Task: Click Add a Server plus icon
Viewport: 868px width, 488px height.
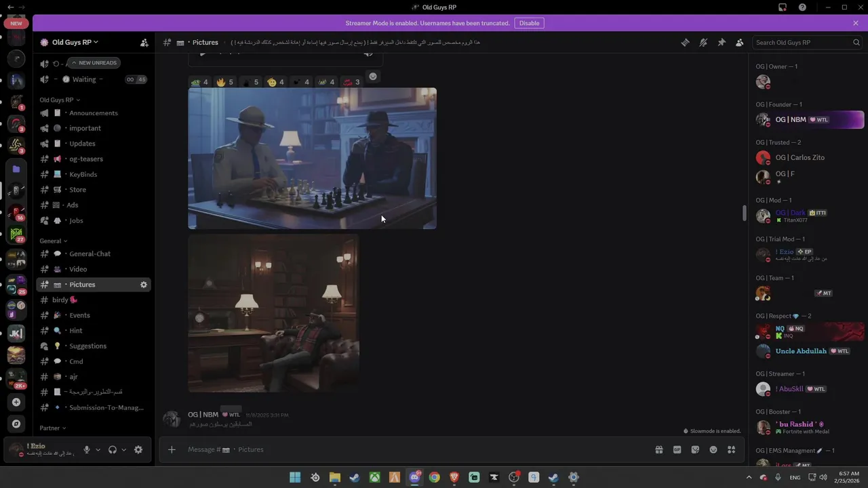Action: (16, 402)
